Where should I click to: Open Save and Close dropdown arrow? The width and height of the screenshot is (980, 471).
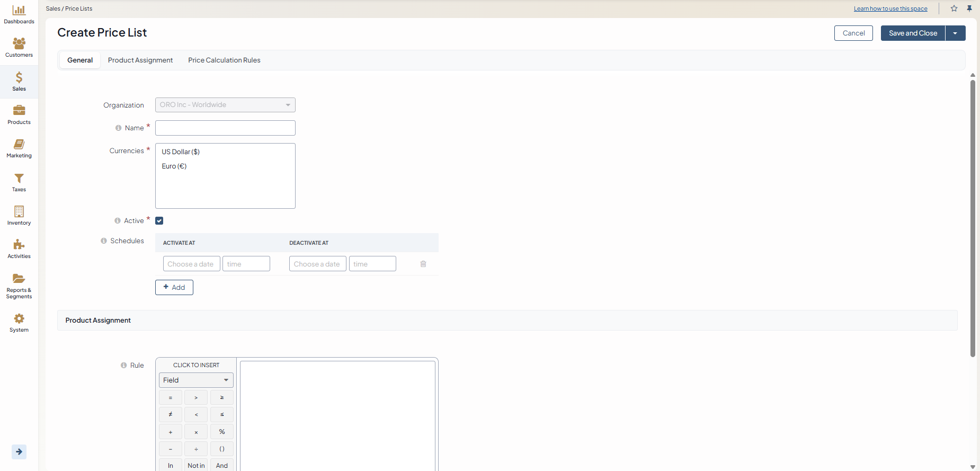tap(955, 33)
